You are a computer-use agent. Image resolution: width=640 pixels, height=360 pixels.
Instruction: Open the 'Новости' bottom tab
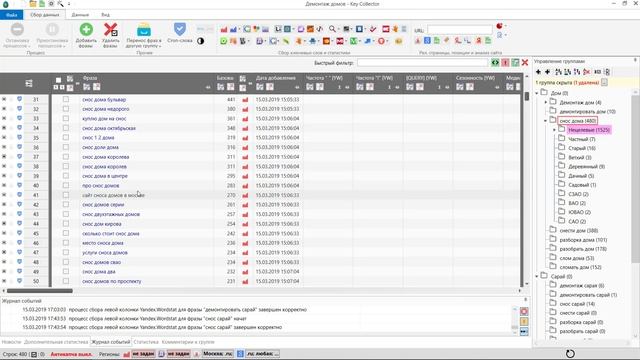click(11, 342)
